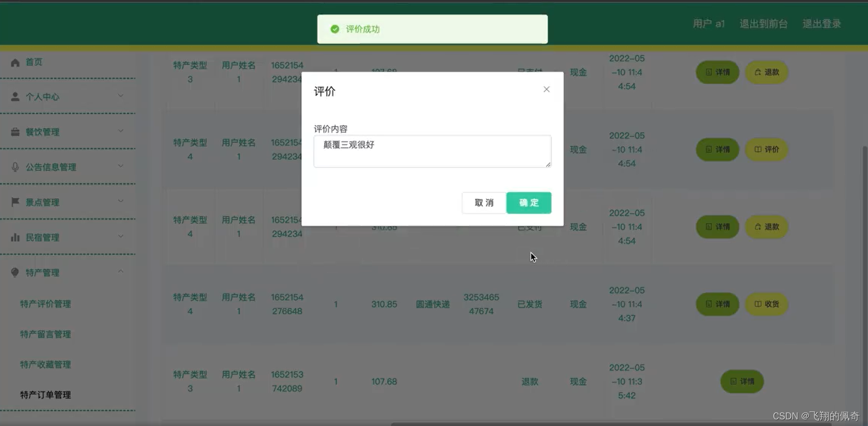Click the 首页 home icon in sidebar
This screenshot has width=868, height=426.
click(15, 63)
